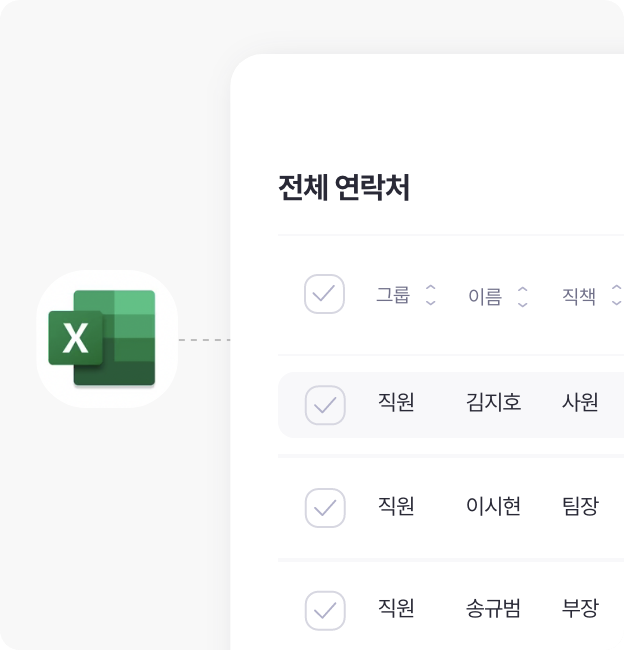This screenshot has width=624, height=650.
Task: Click the 사원 position cell
Action: coord(580,402)
